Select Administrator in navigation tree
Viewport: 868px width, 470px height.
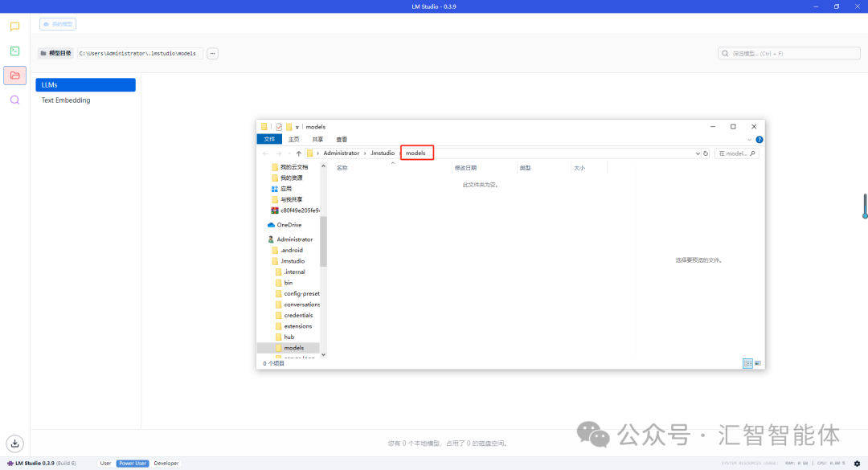click(290, 239)
